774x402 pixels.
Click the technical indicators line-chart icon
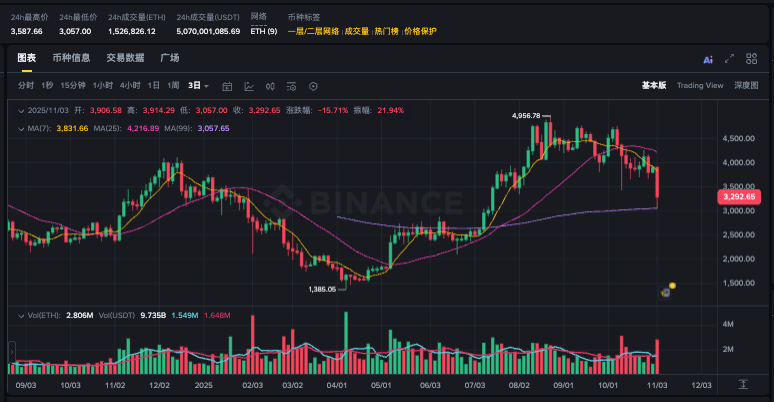click(x=248, y=86)
